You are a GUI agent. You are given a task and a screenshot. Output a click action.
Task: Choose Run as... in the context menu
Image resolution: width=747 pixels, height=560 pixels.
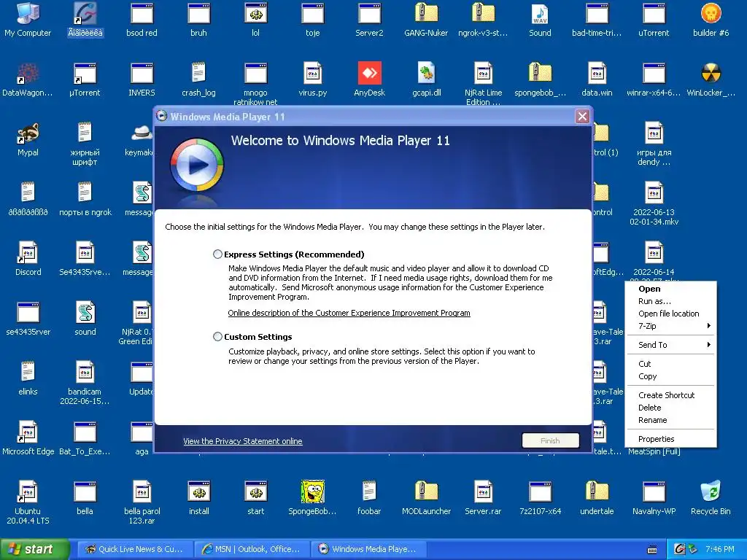pyautogui.click(x=671, y=301)
